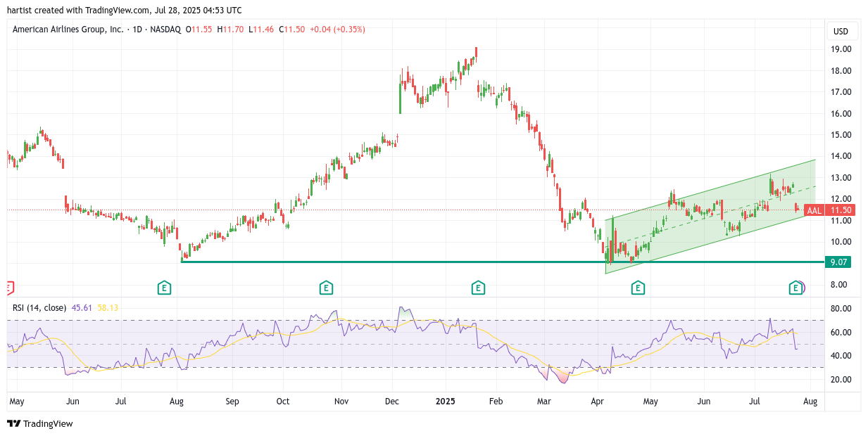Click the Dec label on time axis

coord(392,402)
